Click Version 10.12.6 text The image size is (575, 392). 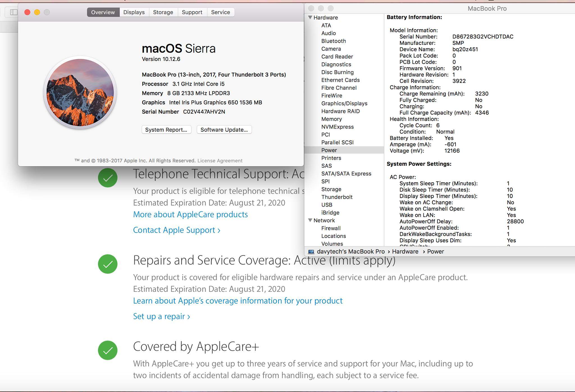(x=161, y=59)
